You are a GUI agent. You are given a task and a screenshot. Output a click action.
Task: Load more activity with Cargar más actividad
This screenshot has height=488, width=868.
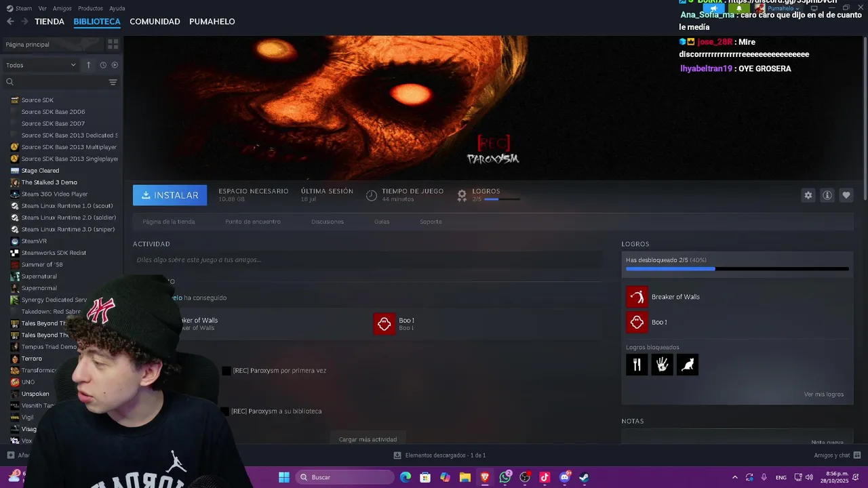[368, 439]
